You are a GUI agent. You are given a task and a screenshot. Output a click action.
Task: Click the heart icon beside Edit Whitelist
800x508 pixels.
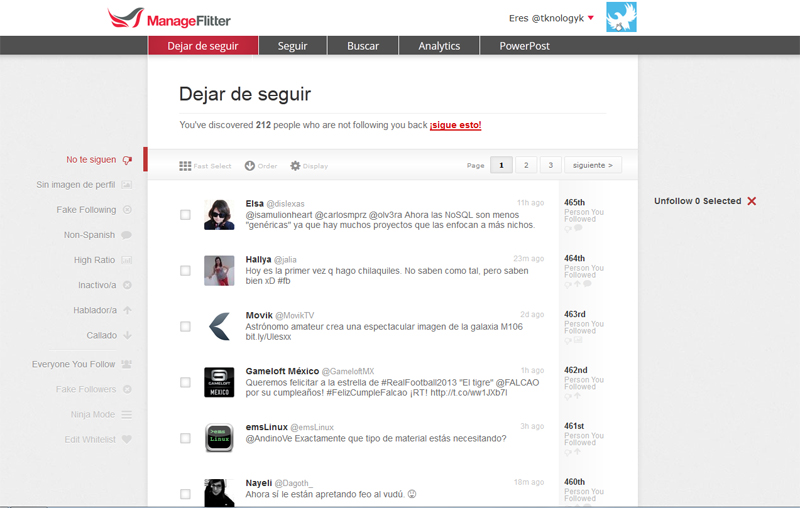(x=127, y=439)
